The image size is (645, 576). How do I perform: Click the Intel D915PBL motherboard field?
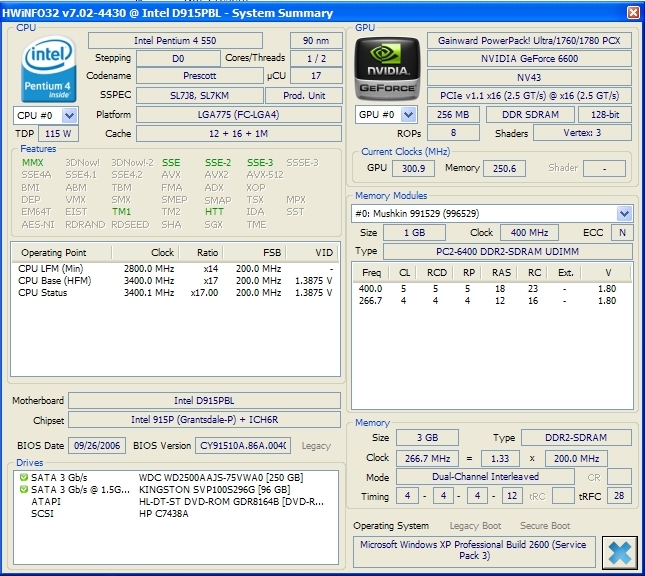[204, 400]
